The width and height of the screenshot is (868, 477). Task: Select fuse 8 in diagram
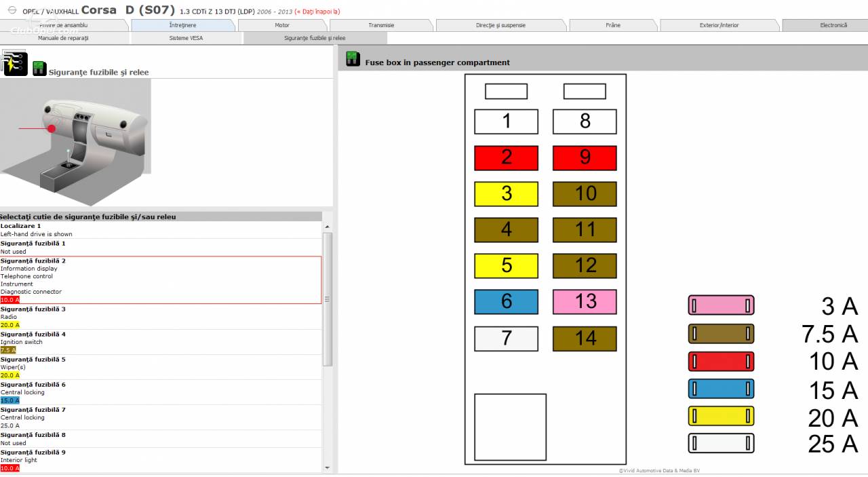click(x=585, y=121)
